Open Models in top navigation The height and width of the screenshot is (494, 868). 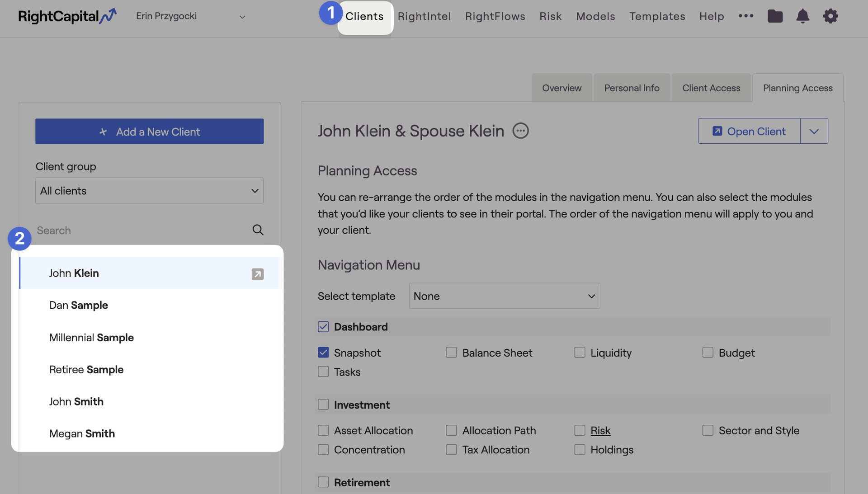(595, 16)
